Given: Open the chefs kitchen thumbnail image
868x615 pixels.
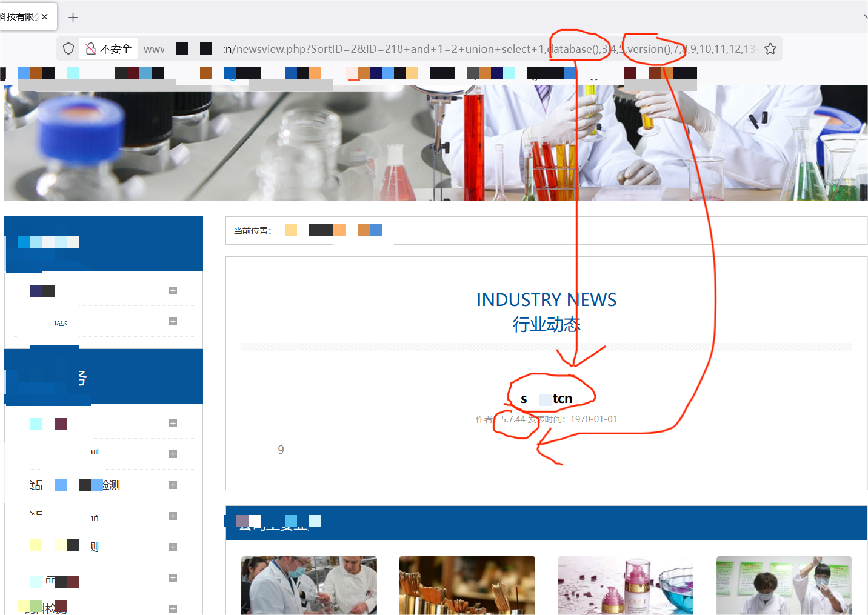Looking at the screenshot, I should (x=309, y=585).
